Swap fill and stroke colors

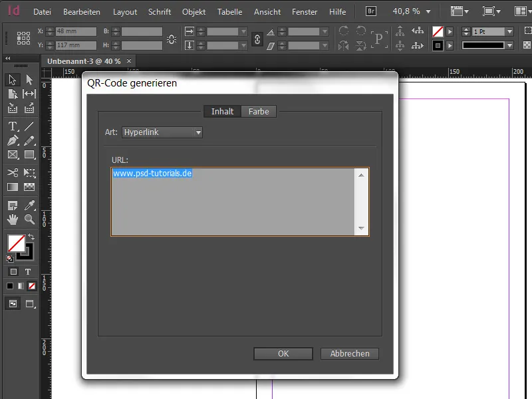tap(31, 235)
